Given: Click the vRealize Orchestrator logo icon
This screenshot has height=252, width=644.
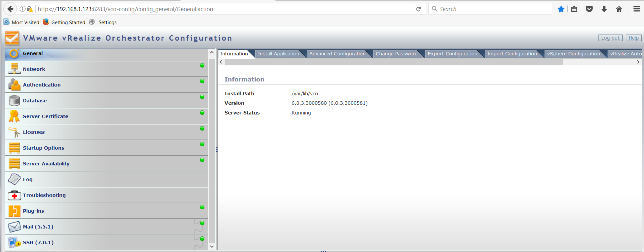Looking at the screenshot, I should coord(12,38).
